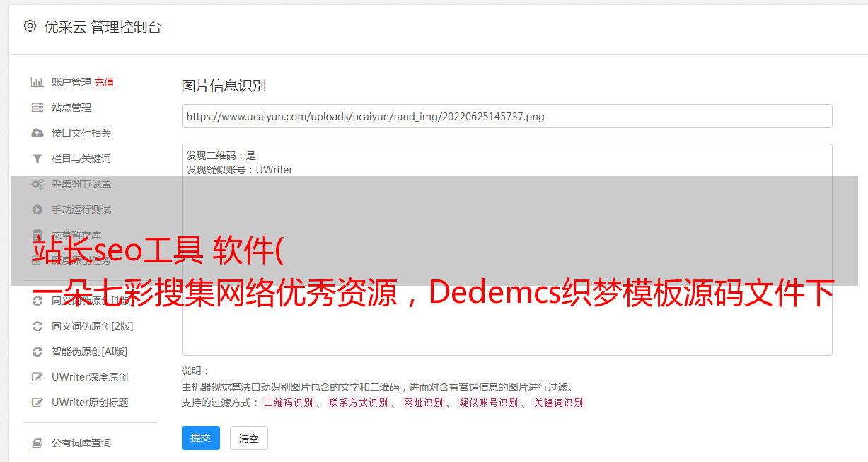Screen dimensions: 868x462
Task: Click the 说明： label
Action: click(x=196, y=371)
